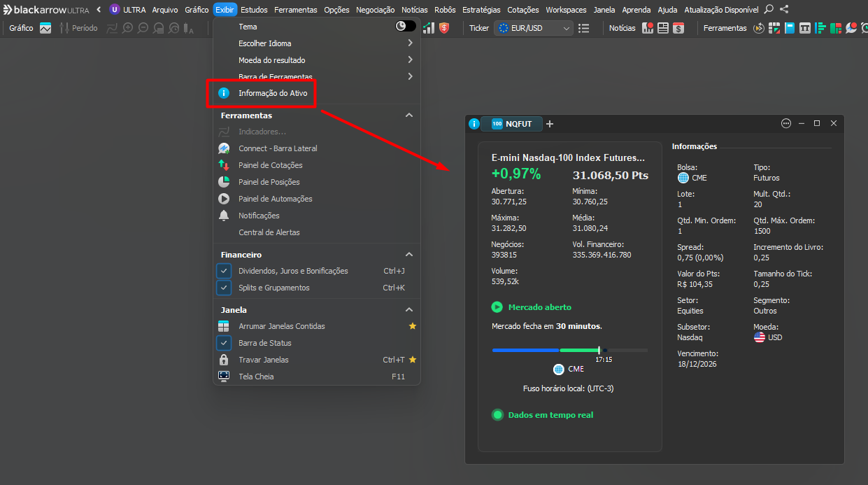
Task: Click Atualização Disponível
Action: 721,10
